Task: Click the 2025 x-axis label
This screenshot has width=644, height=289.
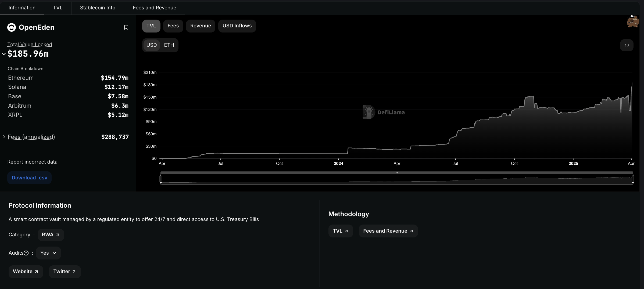Action: coord(573,163)
